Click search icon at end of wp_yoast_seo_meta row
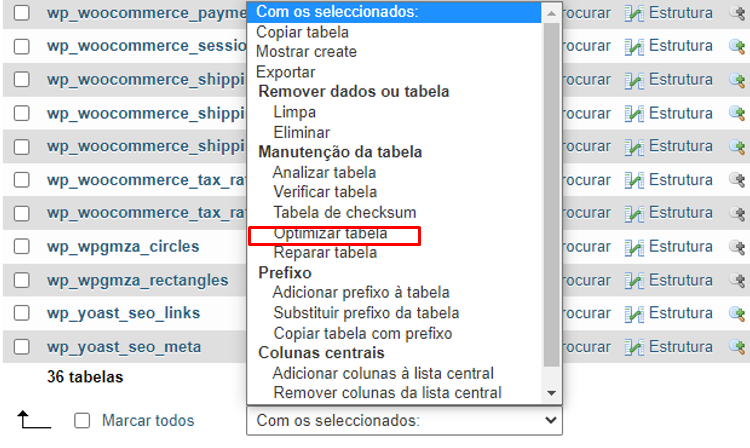 pyautogui.click(x=738, y=347)
